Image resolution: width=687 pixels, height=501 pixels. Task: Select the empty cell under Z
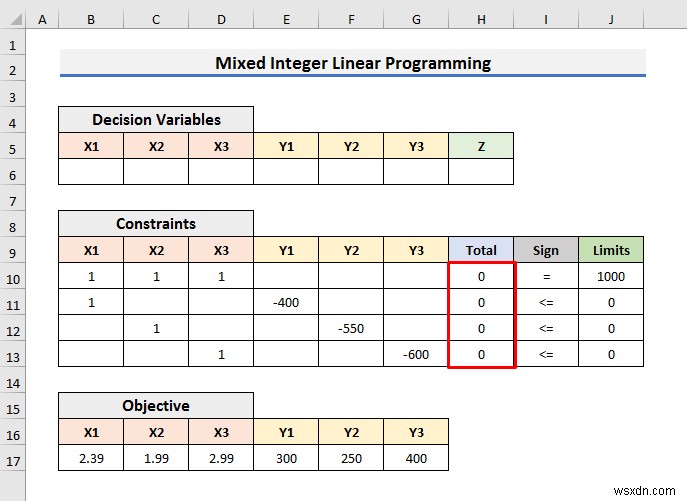point(481,171)
